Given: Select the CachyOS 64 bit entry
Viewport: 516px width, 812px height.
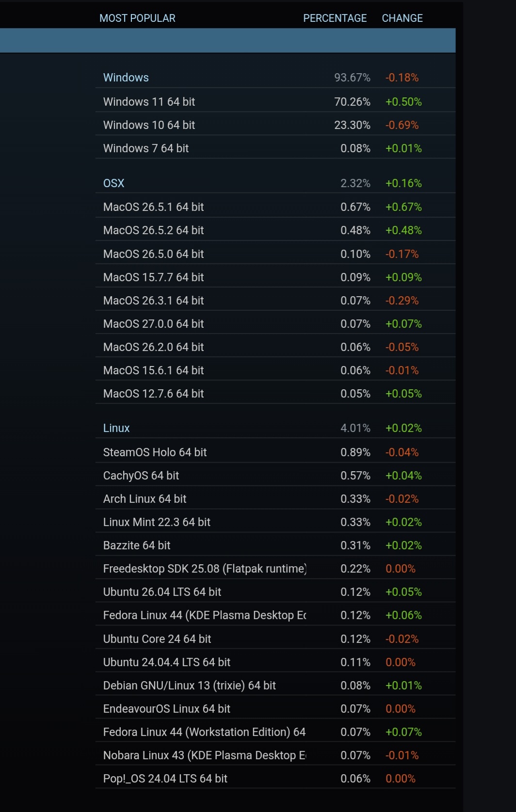Looking at the screenshot, I should click(x=275, y=476).
